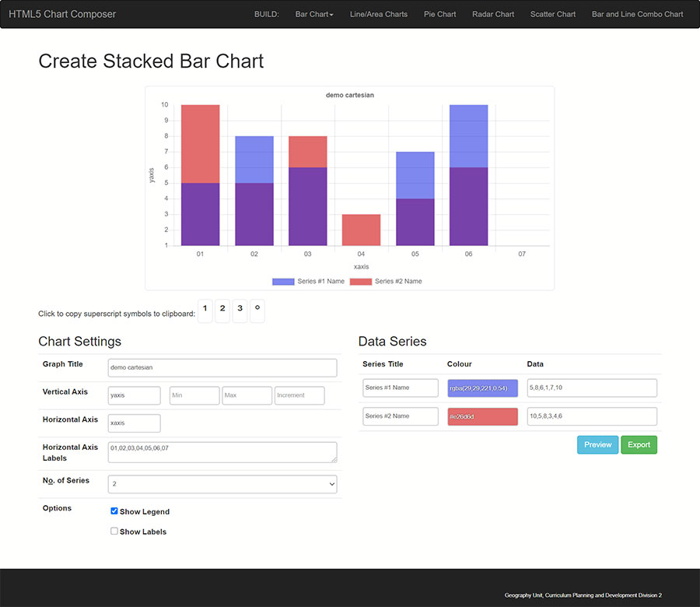The width and height of the screenshot is (700, 607).
Task: Click the green Export button
Action: [639, 445]
